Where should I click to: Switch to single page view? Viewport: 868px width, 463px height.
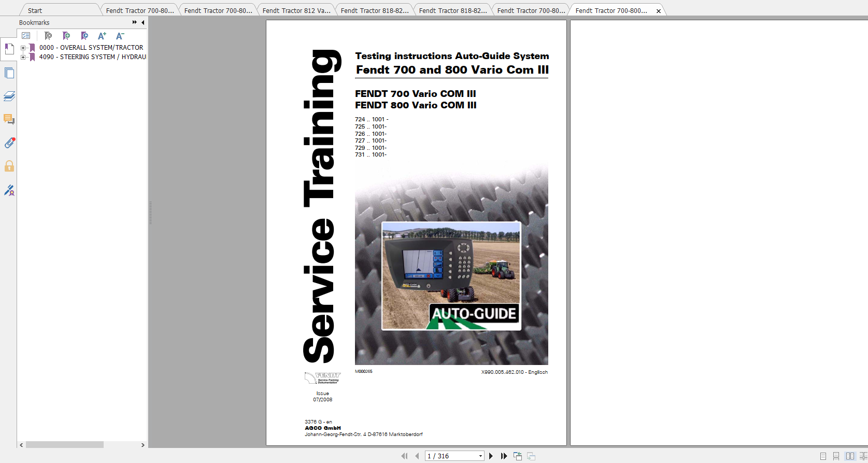(823, 456)
